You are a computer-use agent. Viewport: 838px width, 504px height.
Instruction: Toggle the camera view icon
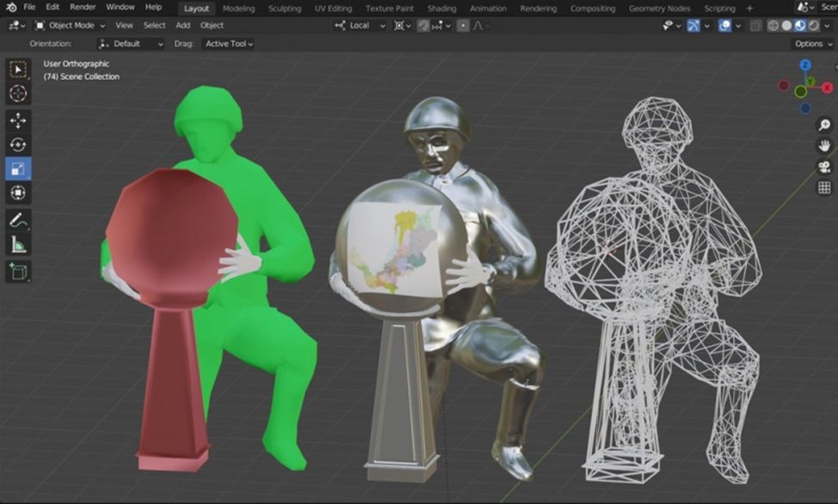coord(824,167)
